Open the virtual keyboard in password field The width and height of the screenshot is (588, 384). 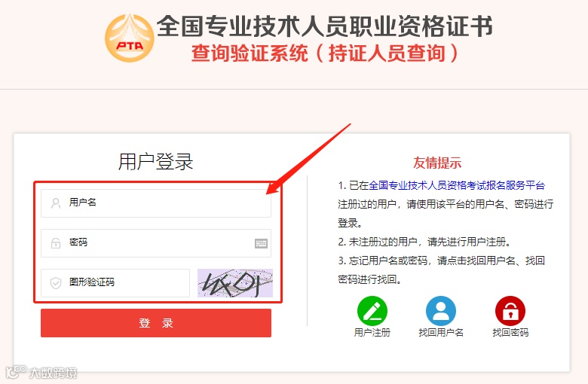click(261, 243)
